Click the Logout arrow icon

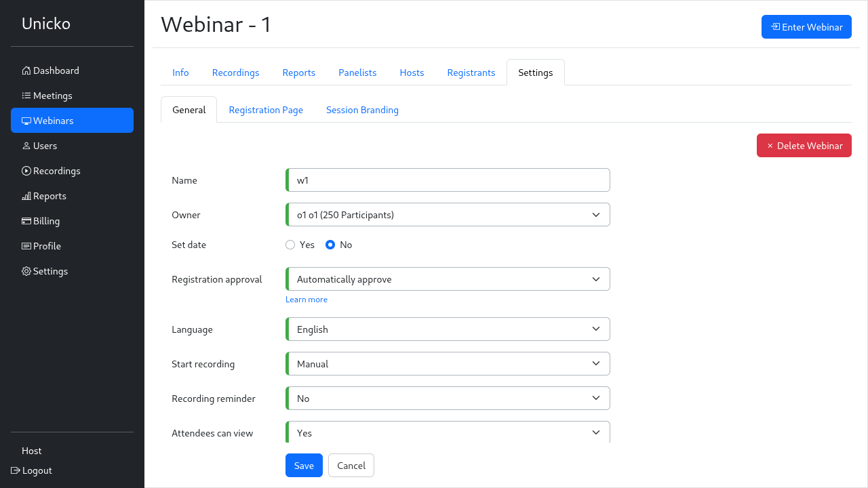click(16, 470)
